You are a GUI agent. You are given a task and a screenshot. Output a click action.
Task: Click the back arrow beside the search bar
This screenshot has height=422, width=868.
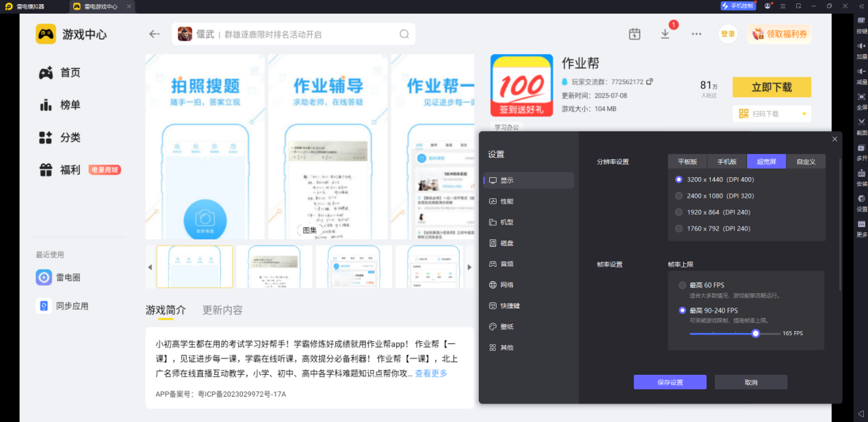tap(155, 34)
